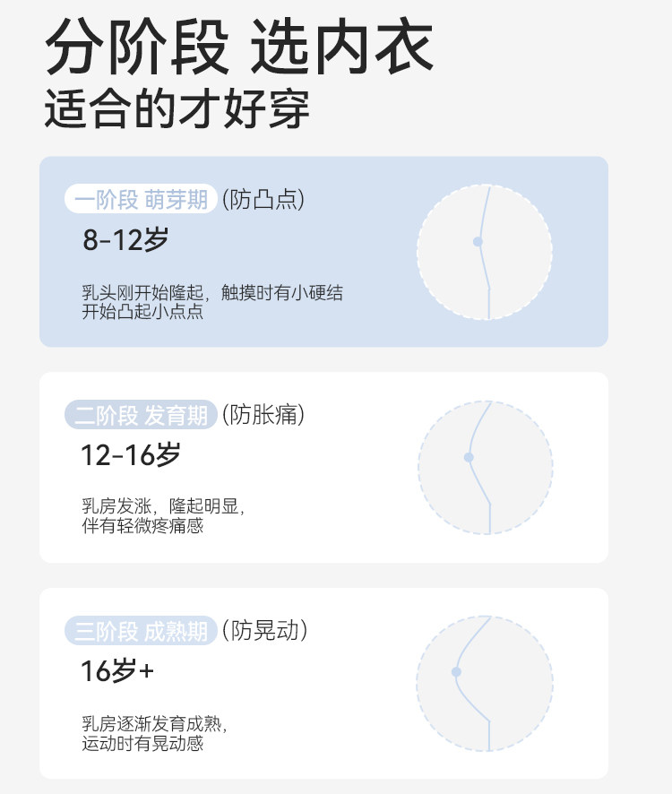Select the 三阶段 成熟期 badge
Screen dimensions: 672x794
pos(141,631)
